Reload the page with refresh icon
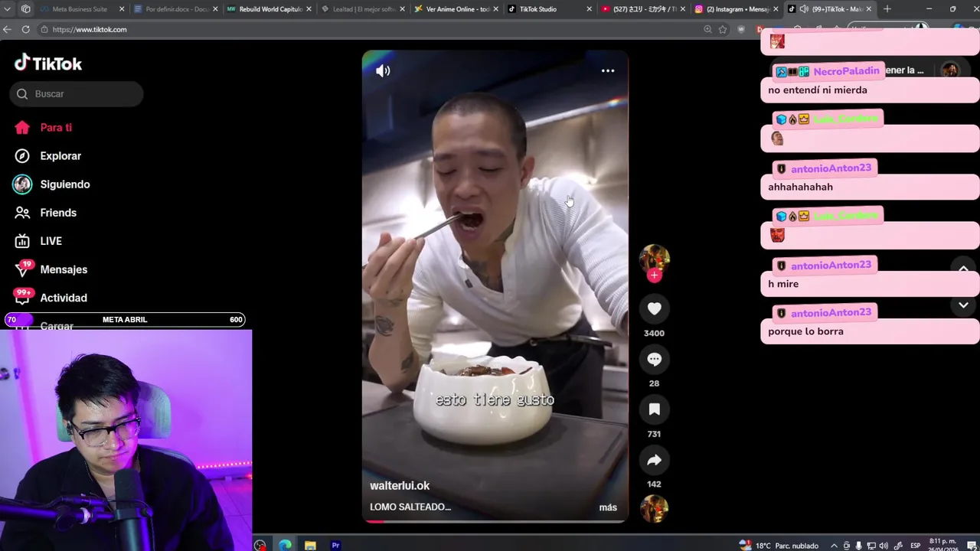Image resolution: width=980 pixels, height=551 pixels. 25,29
